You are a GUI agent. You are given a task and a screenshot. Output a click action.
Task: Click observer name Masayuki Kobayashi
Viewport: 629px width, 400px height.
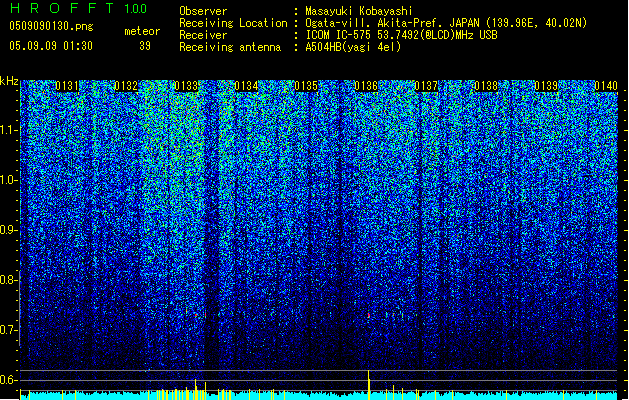[x=359, y=11]
